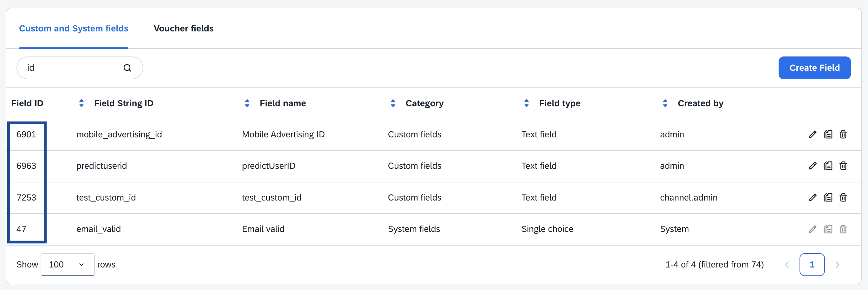
Task: Click the Create Field button
Action: coord(814,68)
